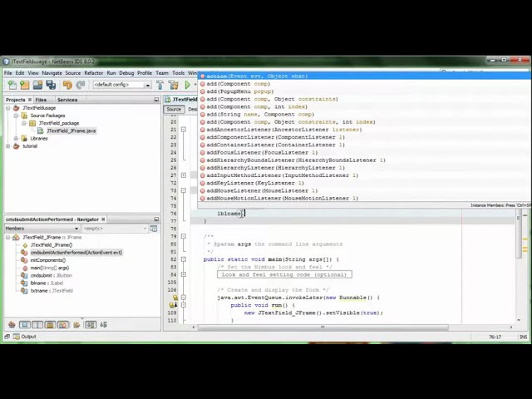532x399 pixels.
Task: Click the restore window icon left of Output
Action: [7, 337]
